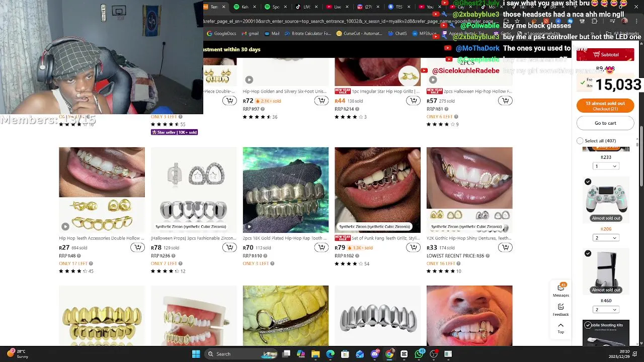
Task: Switch to the TikTok LIVE browser tab
Action: 307,7
